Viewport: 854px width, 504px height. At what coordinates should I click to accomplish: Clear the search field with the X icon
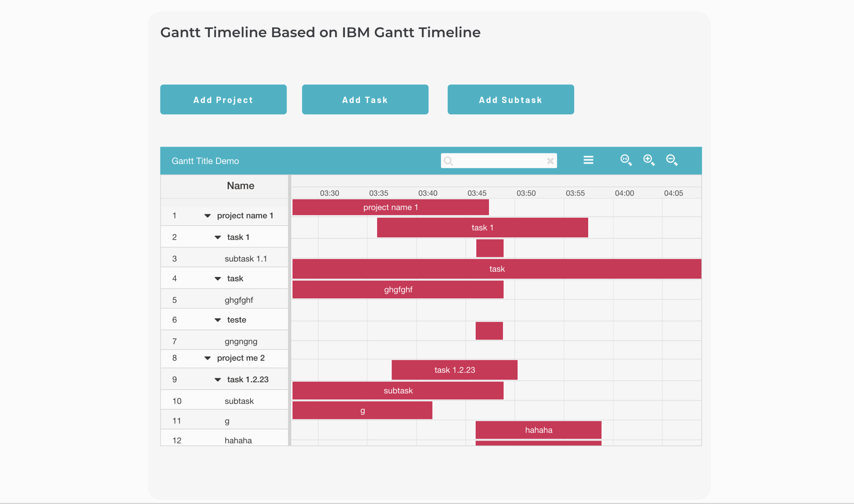point(550,161)
